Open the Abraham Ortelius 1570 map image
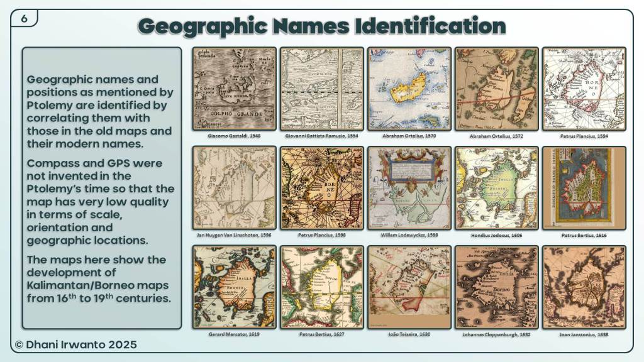Viewport: 644px width, 362px height. (409, 89)
